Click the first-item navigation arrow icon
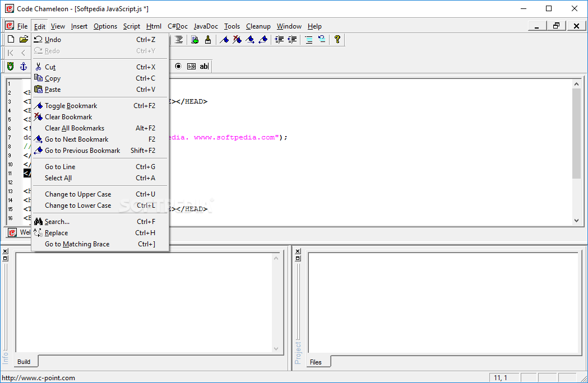The image size is (588, 383). (11, 53)
